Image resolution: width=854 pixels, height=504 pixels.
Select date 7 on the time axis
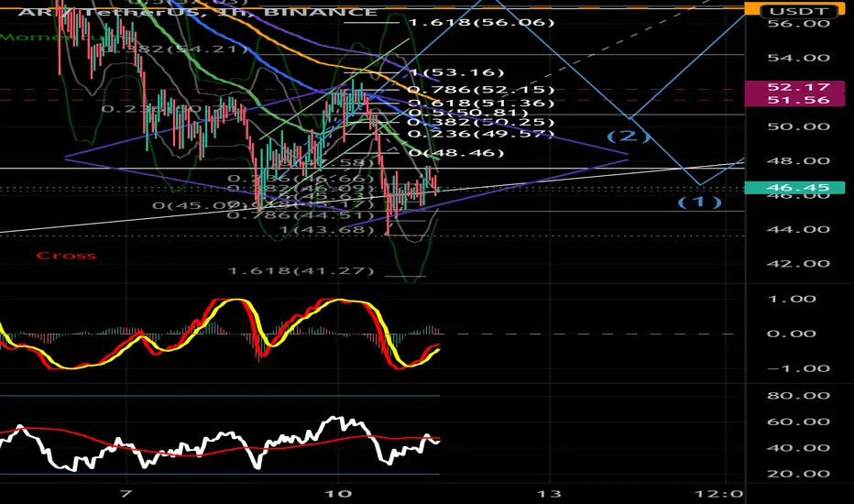point(126,494)
